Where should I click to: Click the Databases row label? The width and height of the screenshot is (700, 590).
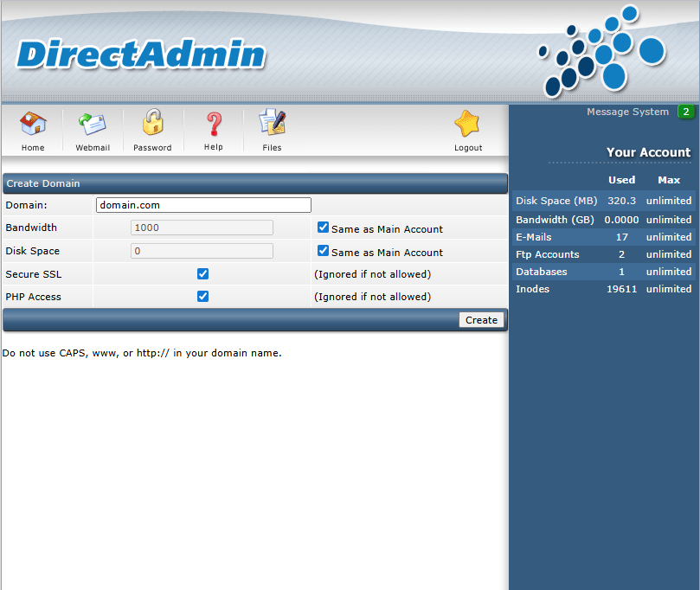pyautogui.click(x=541, y=272)
